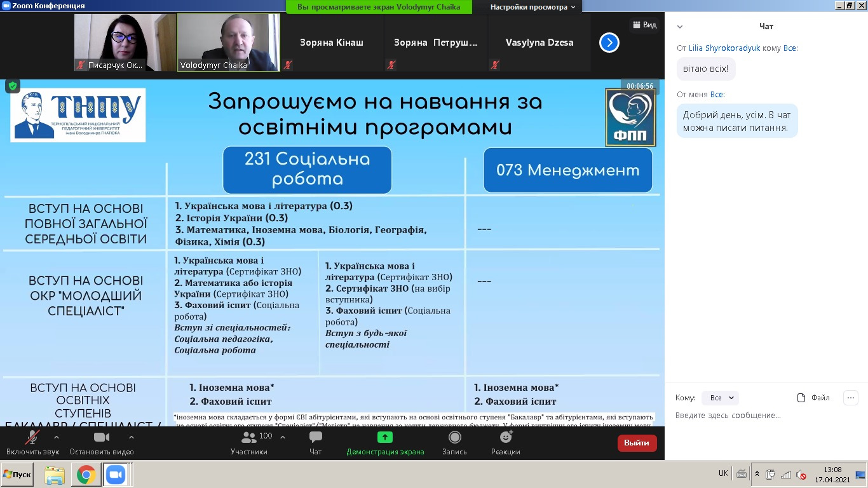868x488 pixels.
Task: Open the chat more options ellipsis
Action: point(850,398)
